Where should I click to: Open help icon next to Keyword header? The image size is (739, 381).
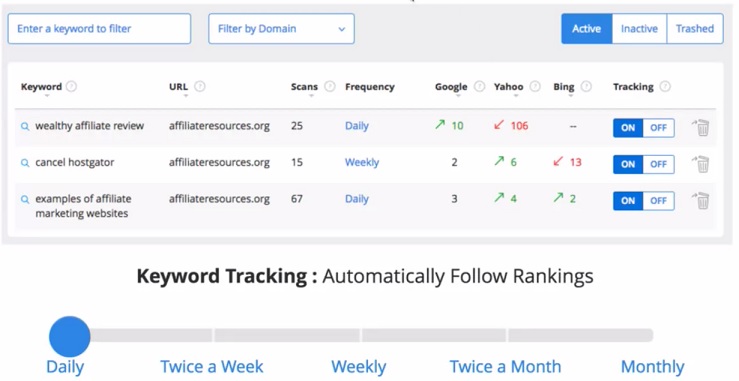click(x=71, y=86)
